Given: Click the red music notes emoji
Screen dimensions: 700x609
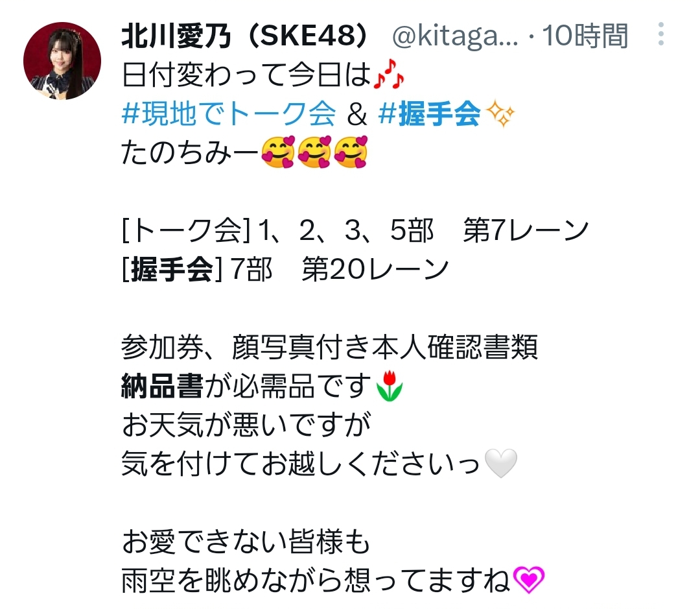Looking at the screenshot, I should tap(389, 74).
